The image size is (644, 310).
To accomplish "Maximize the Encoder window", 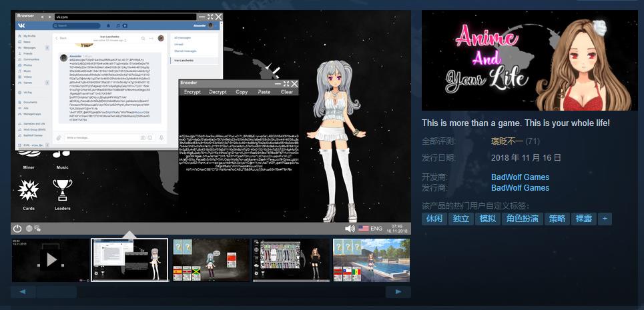I will pos(286,83).
